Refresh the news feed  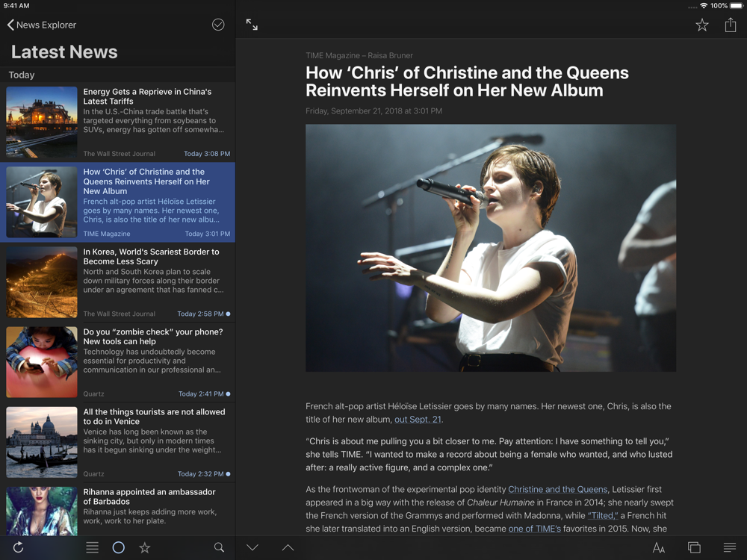click(19, 547)
